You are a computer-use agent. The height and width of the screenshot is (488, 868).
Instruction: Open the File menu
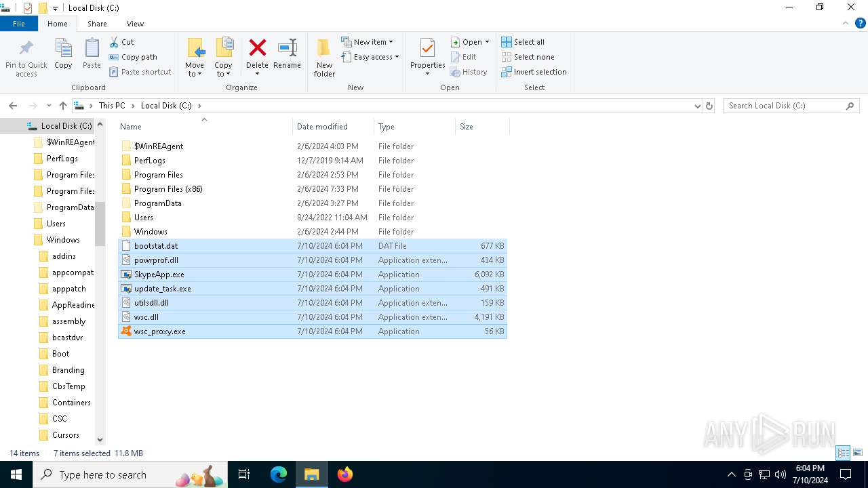[x=19, y=24]
